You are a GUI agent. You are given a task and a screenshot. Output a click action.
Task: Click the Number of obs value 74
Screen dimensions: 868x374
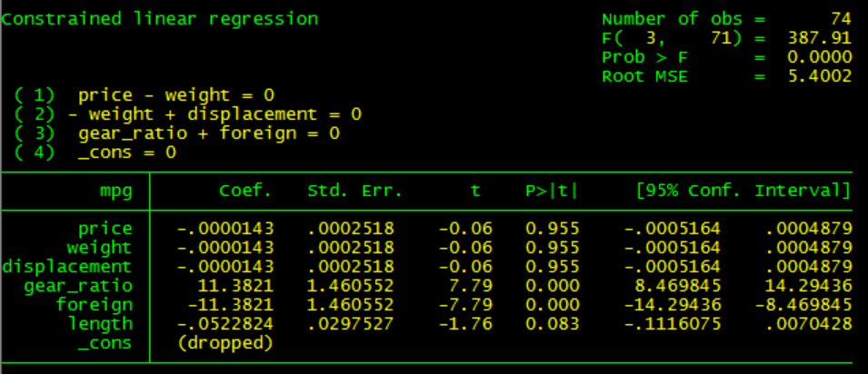coord(840,18)
